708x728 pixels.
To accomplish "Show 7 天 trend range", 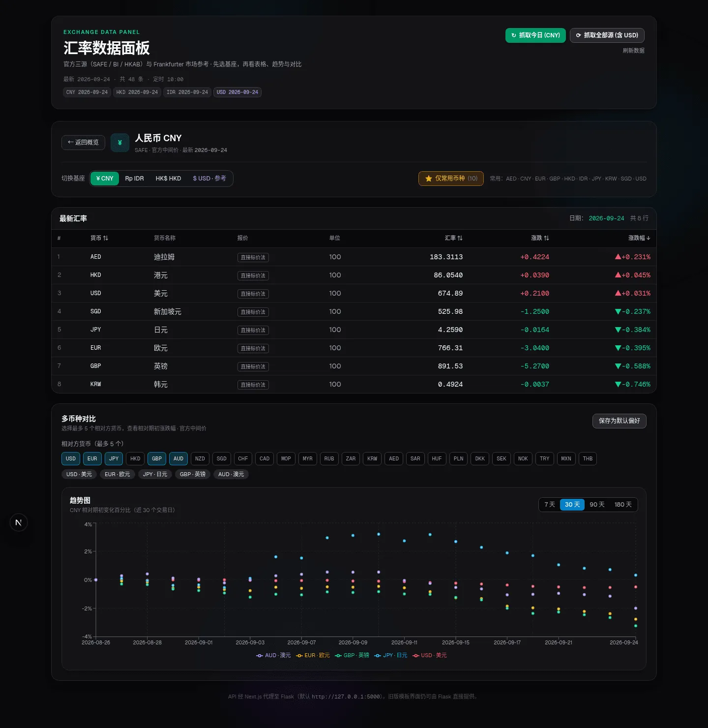I will (550, 505).
